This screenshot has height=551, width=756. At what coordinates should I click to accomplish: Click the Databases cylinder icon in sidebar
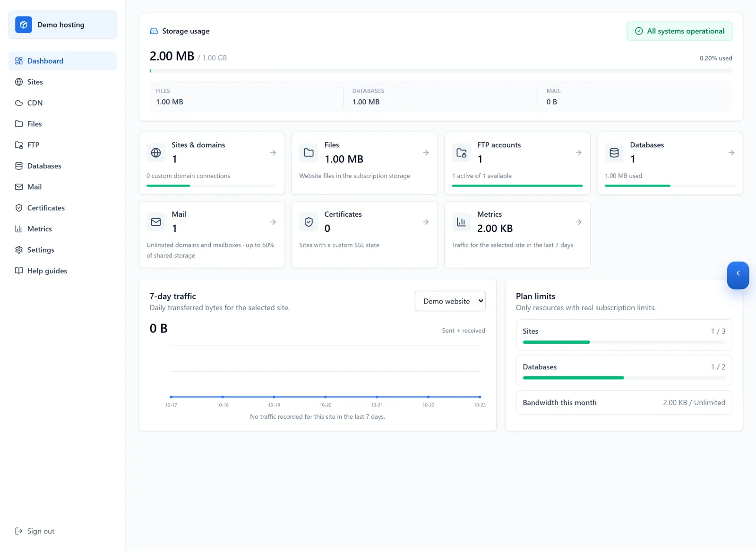[x=19, y=166]
